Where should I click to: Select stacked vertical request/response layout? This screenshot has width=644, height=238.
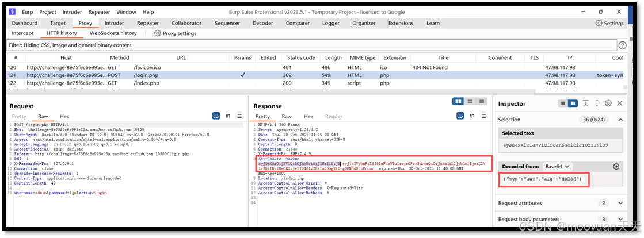coord(470,101)
